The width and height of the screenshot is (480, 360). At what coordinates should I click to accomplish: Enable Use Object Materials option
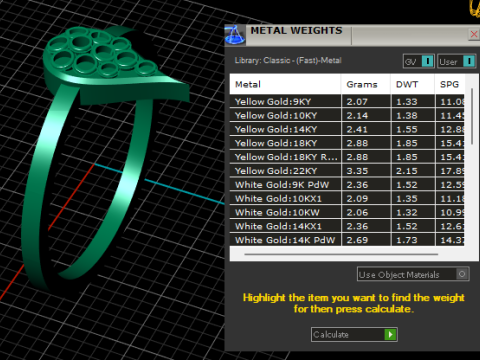[413, 274]
